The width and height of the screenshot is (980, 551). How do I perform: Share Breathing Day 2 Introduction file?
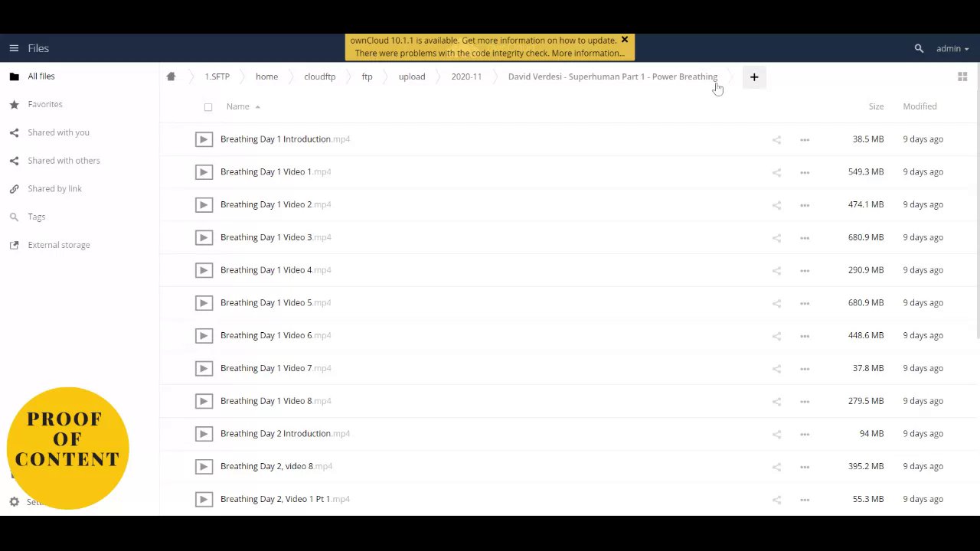click(776, 434)
